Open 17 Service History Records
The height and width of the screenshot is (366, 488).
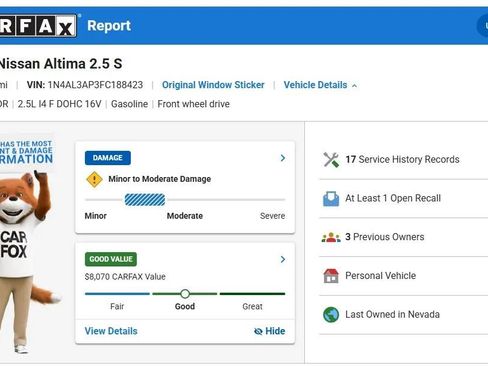point(402,160)
